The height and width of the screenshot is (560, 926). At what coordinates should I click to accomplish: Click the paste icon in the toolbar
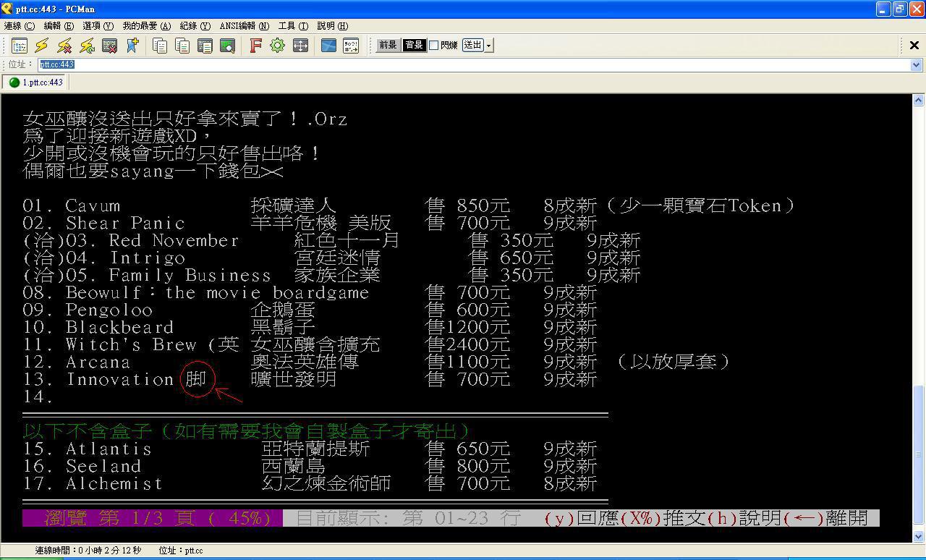[x=205, y=46]
